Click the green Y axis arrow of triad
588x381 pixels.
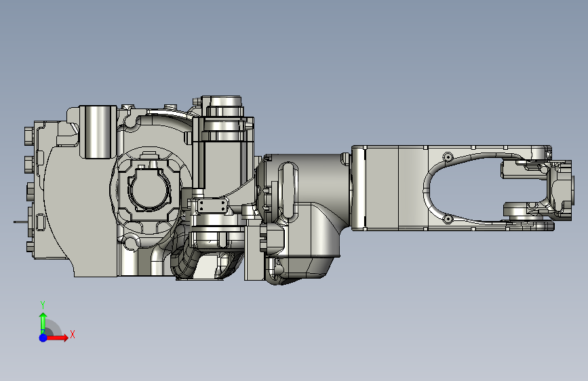(43, 322)
